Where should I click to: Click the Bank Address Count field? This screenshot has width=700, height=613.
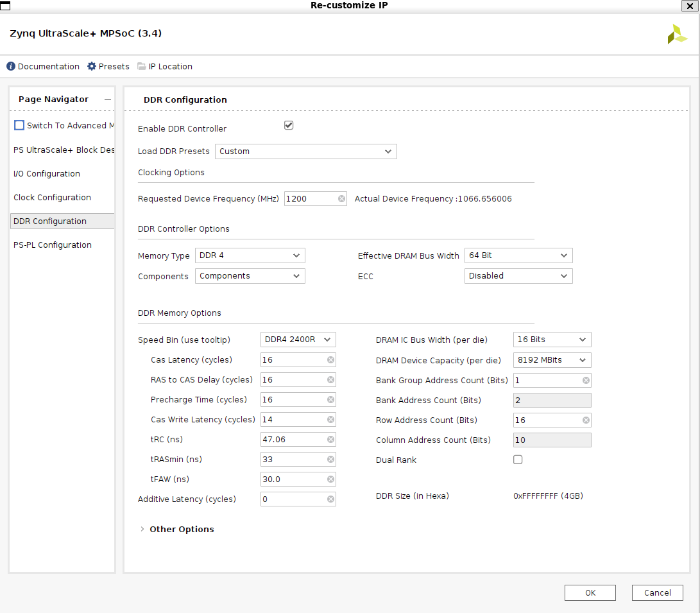pos(552,400)
